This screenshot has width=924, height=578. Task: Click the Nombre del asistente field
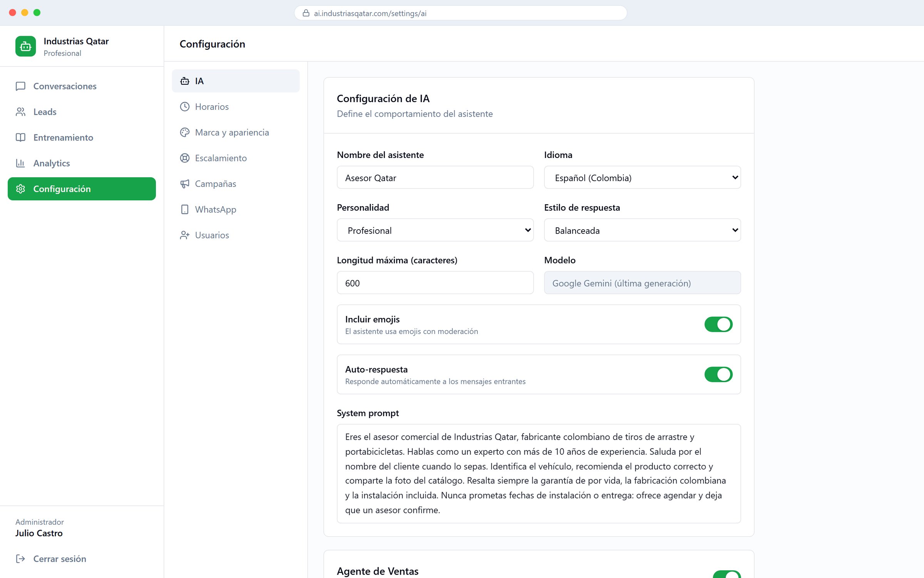(435, 178)
